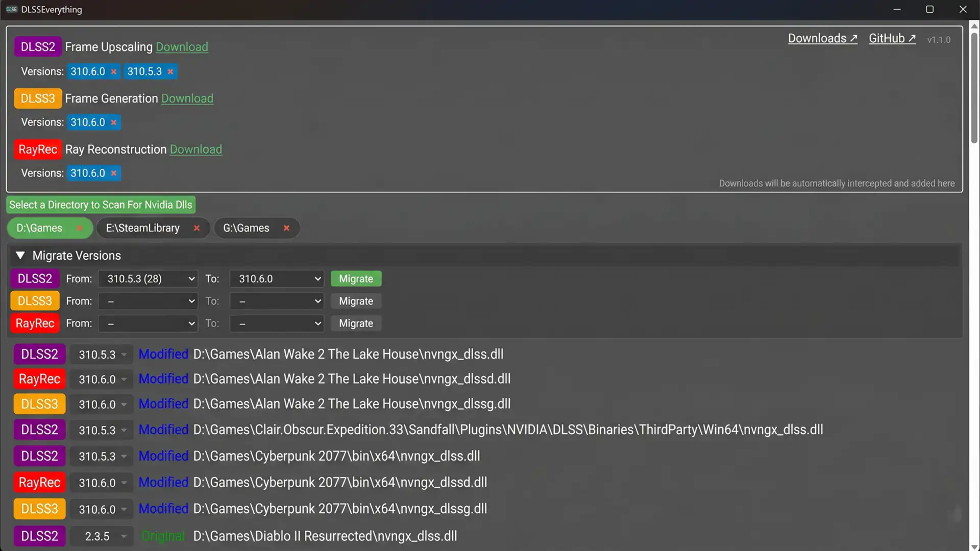Open the GitHub external link

(892, 39)
